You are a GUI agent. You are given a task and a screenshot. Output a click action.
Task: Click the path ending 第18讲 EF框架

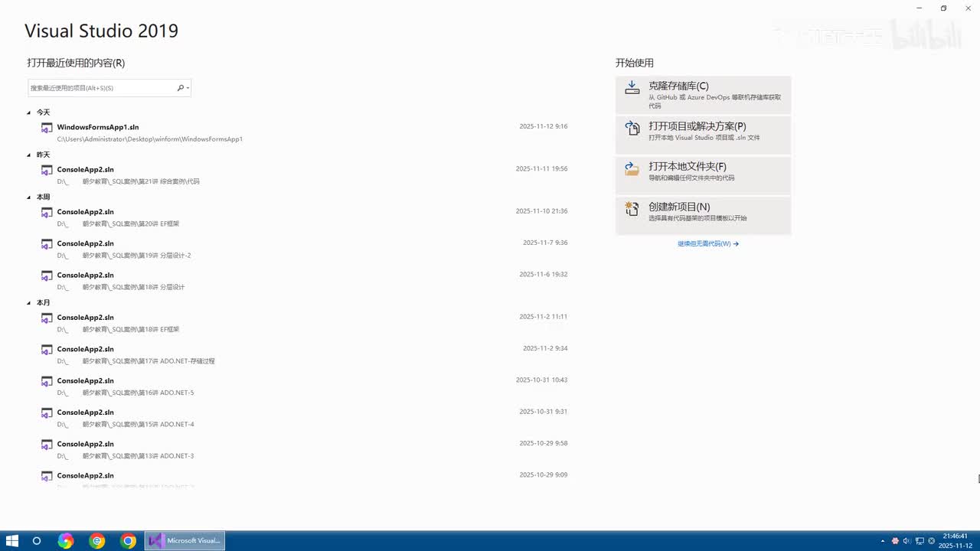coord(118,330)
